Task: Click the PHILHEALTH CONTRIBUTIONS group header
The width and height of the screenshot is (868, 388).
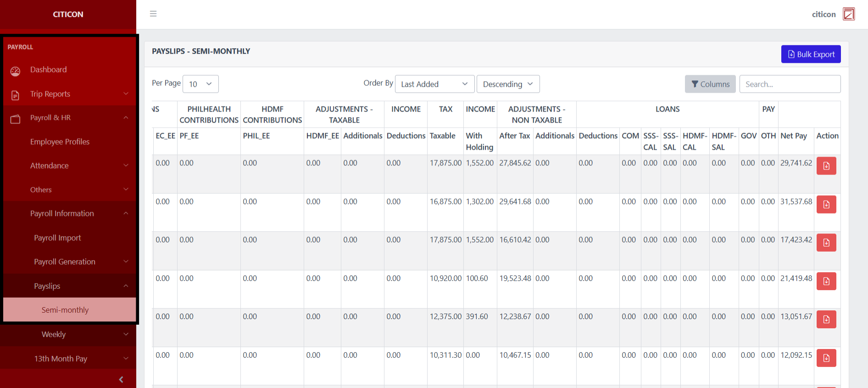Action: pyautogui.click(x=209, y=115)
